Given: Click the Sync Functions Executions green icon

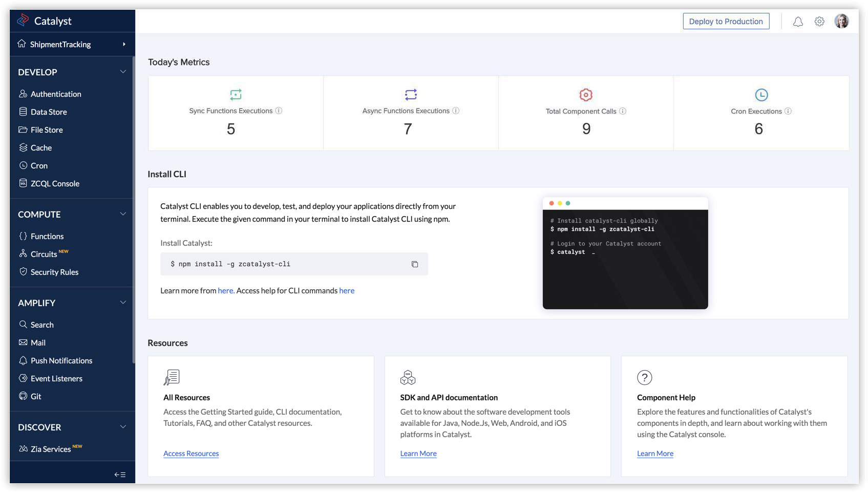Looking at the screenshot, I should click(236, 94).
